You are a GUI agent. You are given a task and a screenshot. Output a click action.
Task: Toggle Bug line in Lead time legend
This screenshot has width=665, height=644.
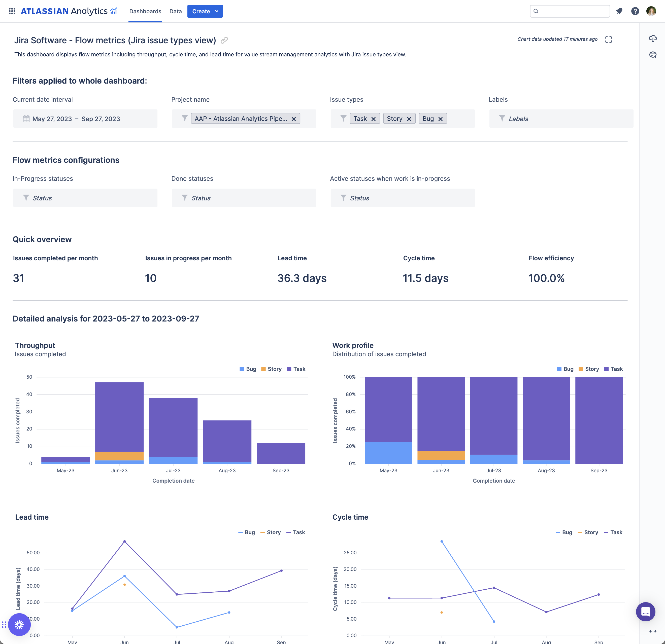click(246, 532)
